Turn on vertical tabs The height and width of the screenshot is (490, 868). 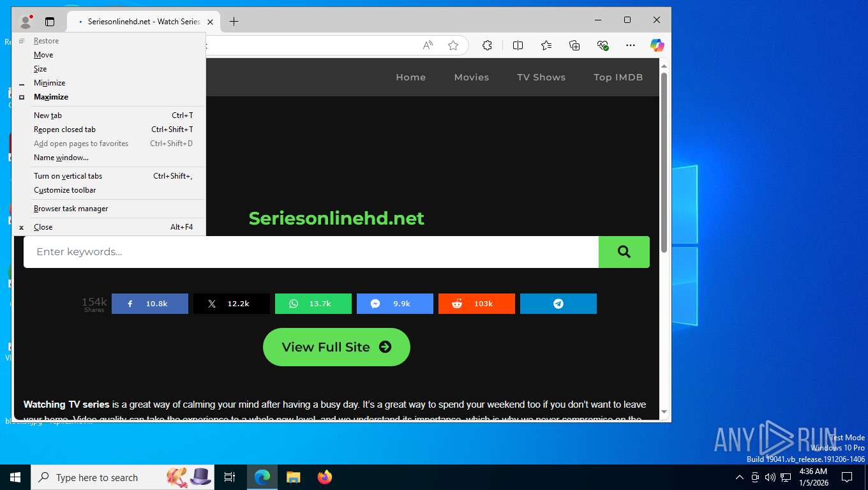click(x=108, y=176)
